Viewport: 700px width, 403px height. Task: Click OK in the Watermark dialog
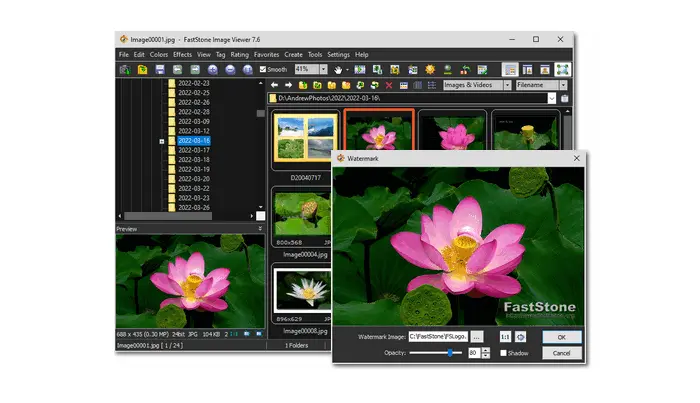coord(561,337)
